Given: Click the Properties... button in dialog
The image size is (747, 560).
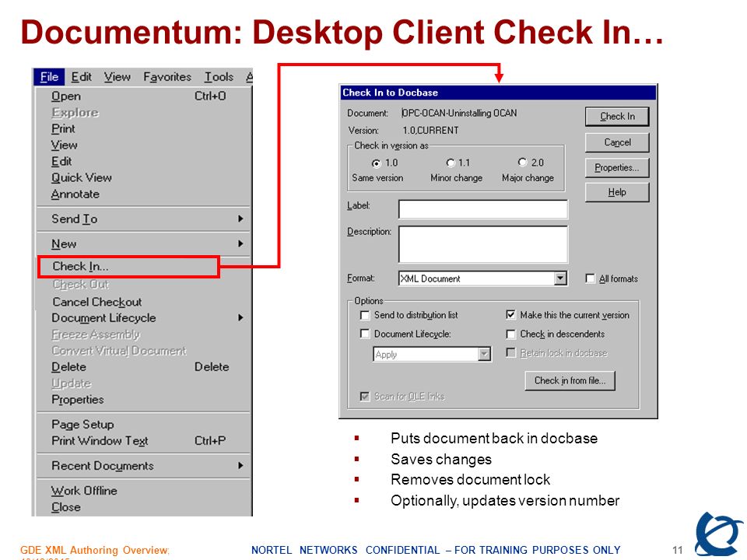Looking at the screenshot, I should point(617,168).
